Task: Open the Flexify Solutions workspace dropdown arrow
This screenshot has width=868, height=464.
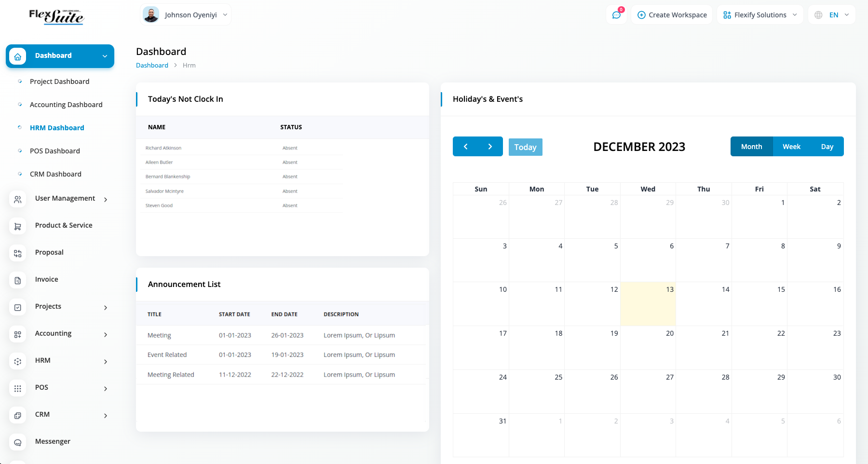Action: 795,15
